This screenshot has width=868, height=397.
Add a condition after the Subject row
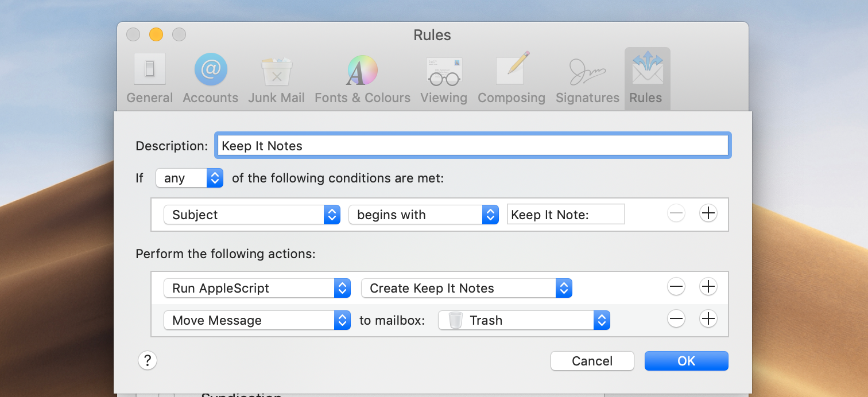point(708,213)
